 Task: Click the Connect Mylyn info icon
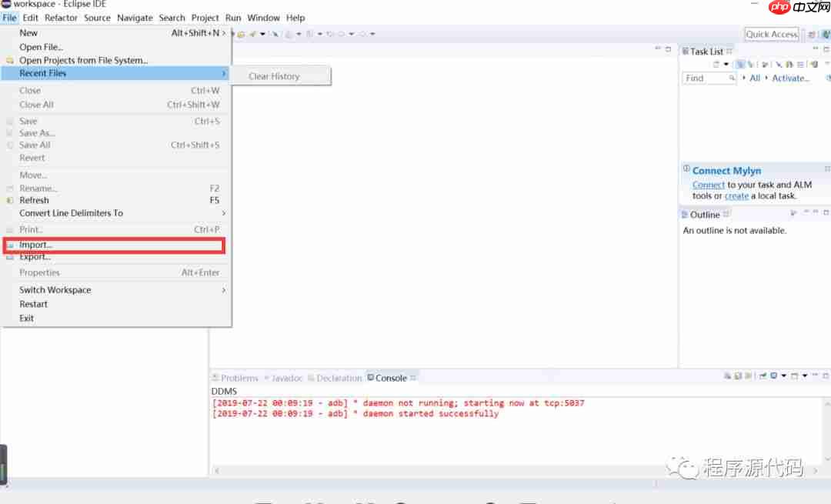click(686, 169)
